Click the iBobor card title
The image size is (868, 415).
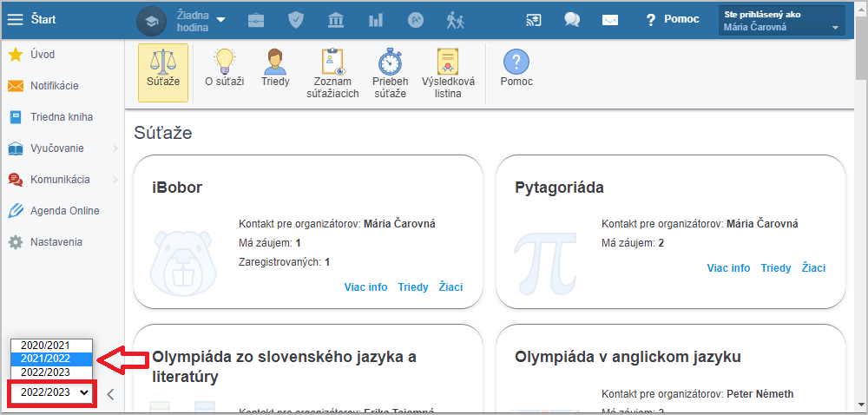point(177,188)
